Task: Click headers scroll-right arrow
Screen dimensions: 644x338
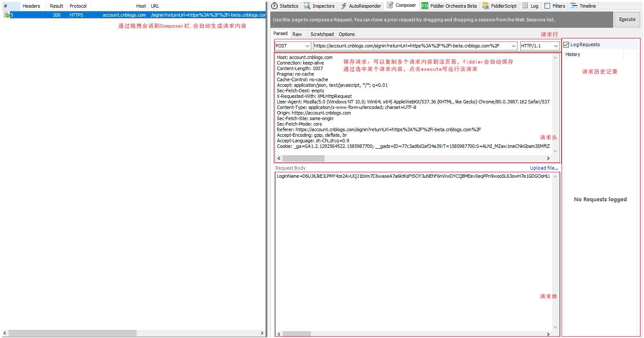Action: click(549, 158)
